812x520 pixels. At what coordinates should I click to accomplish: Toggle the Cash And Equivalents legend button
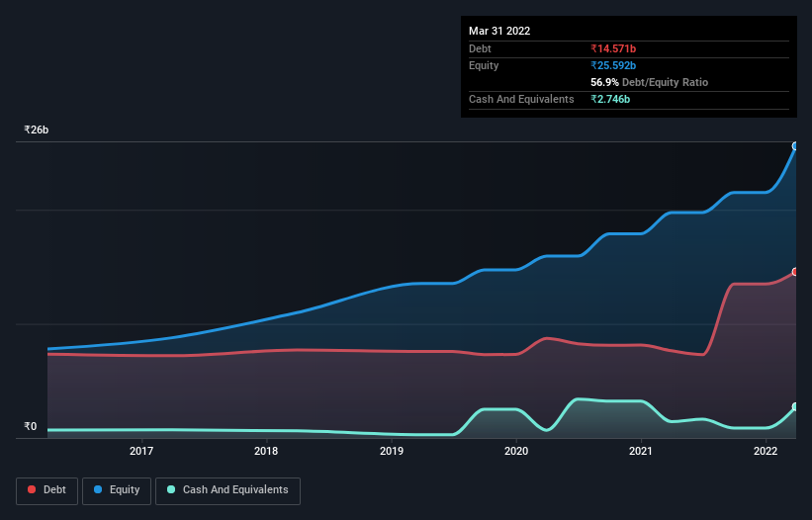(227, 490)
